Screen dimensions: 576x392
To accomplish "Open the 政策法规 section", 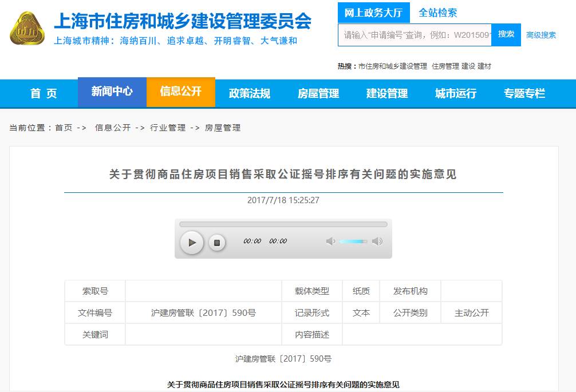I will [250, 93].
